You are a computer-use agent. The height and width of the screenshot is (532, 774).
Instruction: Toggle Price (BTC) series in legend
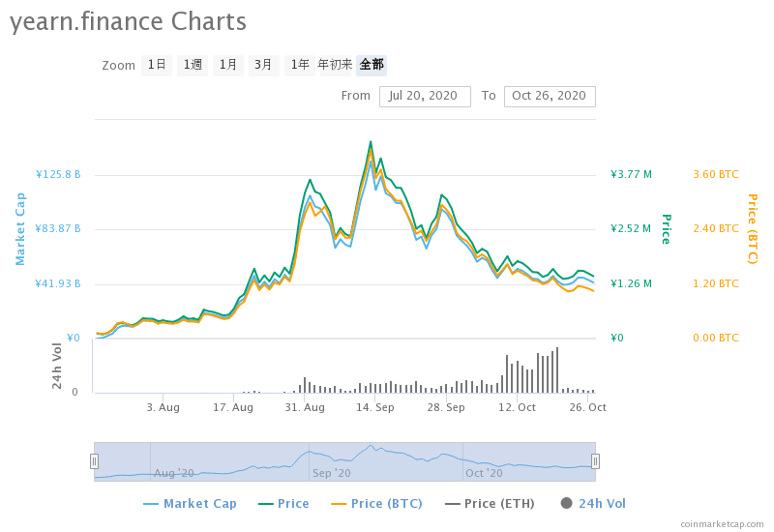376,504
